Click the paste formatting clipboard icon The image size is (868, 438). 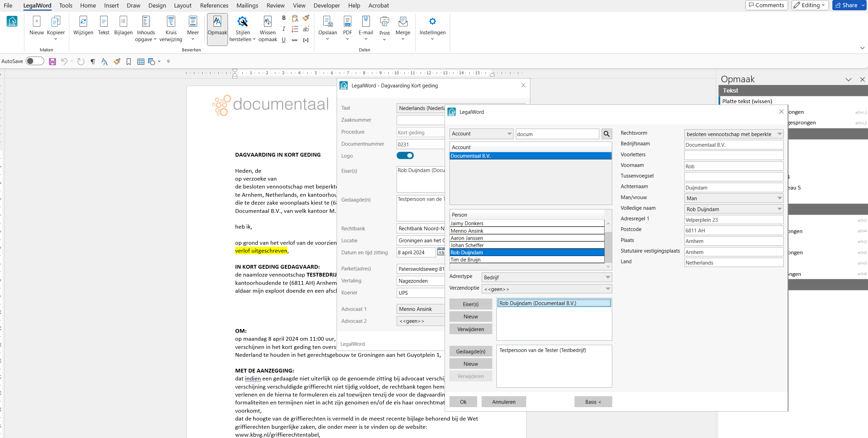(x=294, y=18)
